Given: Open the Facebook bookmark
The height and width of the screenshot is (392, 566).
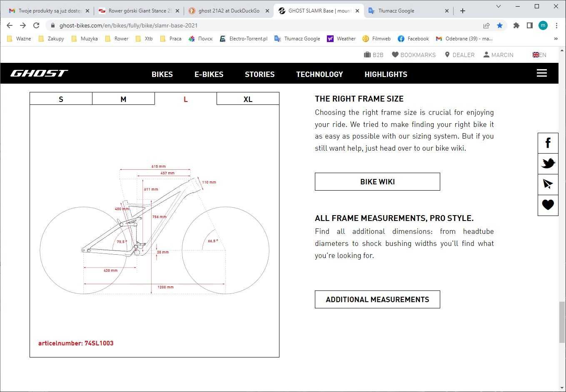Looking at the screenshot, I should pos(414,39).
